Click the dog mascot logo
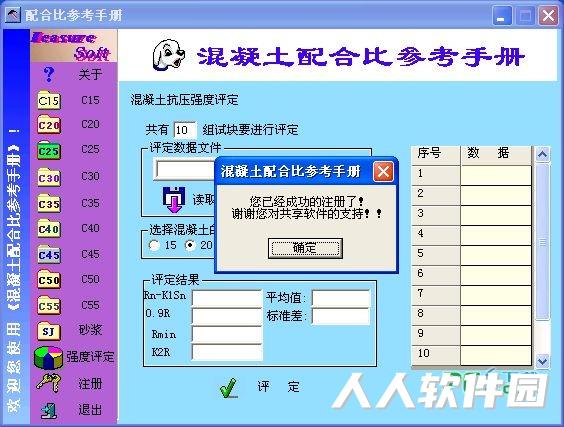 [168, 55]
